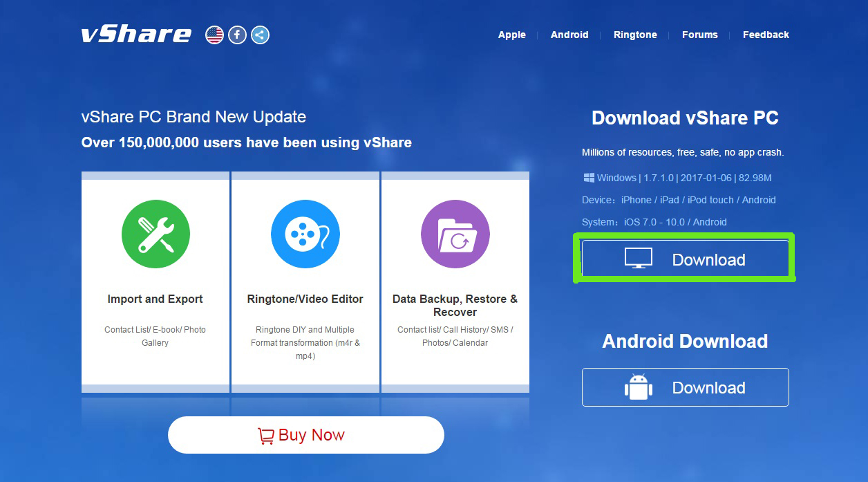
Task: Click the monitor icon in PC download button
Action: coord(639,259)
